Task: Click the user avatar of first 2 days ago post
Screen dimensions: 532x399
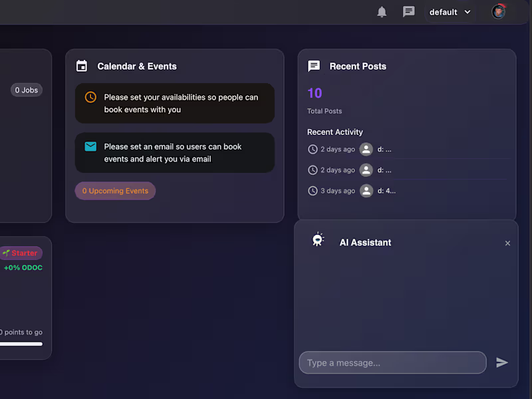Action: [366, 149]
